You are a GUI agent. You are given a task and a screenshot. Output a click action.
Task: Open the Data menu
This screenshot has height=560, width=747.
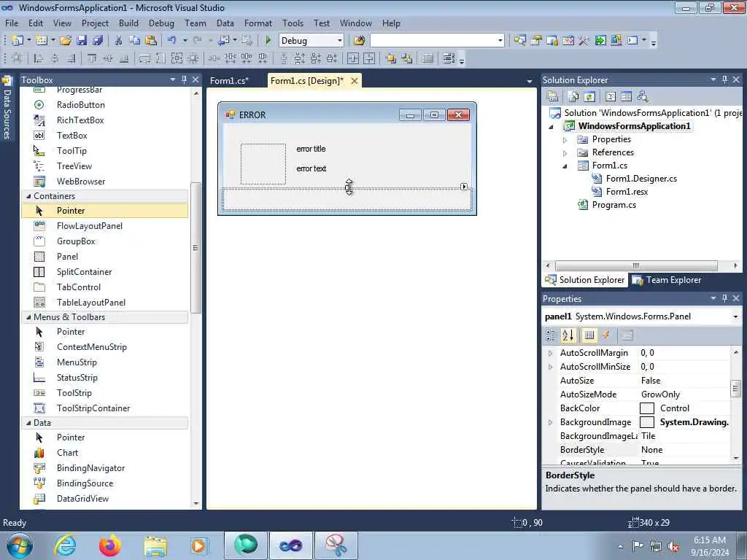click(x=225, y=23)
